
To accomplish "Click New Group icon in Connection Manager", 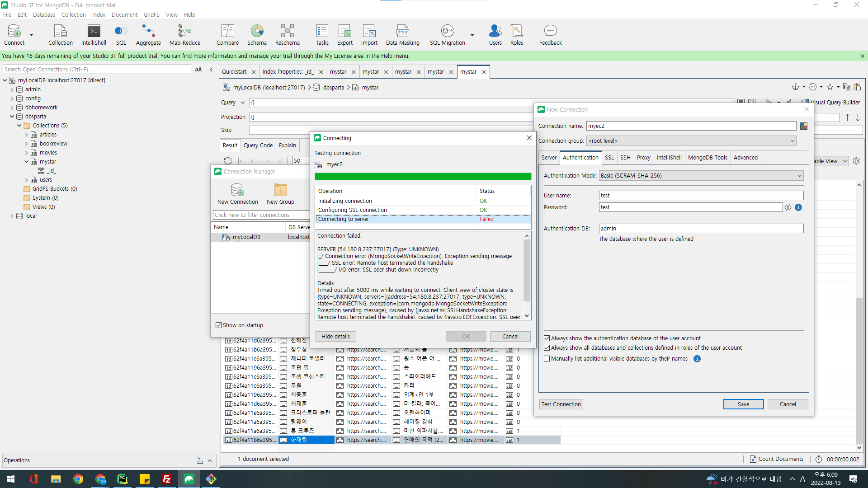I will [280, 194].
